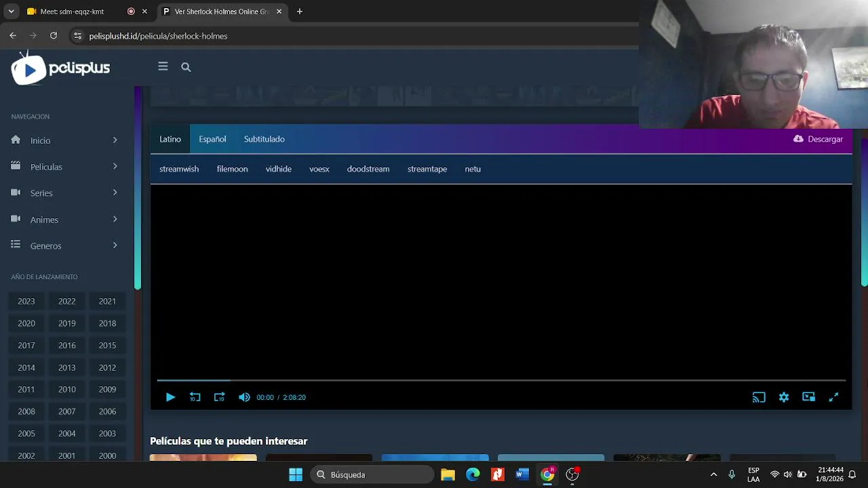The image size is (868, 488).
Task: Open Microsoft Word from the taskbar
Action: (x=522, y=474)
